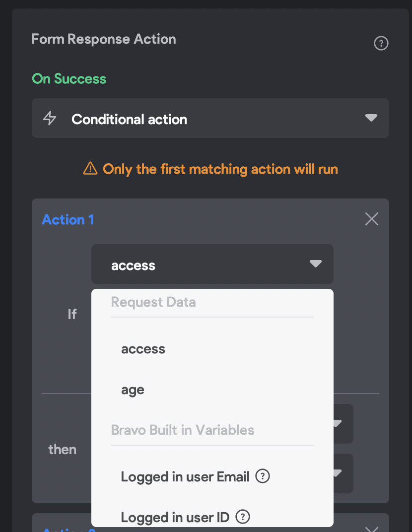Click the help icon beside Form Response Action
Image resolution: width=412 pixels, height=532 pixels.
pos(381,44)
